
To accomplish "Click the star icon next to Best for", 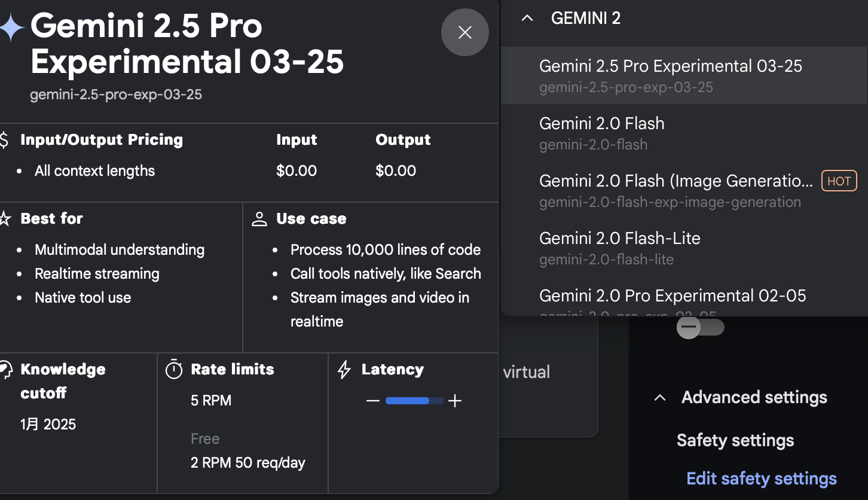I will [5, 219].
